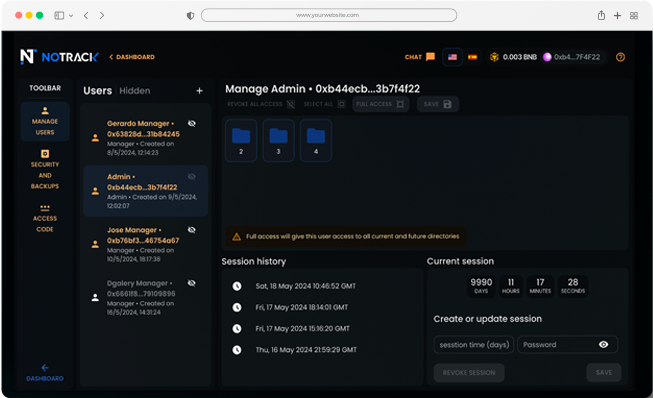653x398 pixels.
Task: Click Select All button
Action: pos(324,104)
